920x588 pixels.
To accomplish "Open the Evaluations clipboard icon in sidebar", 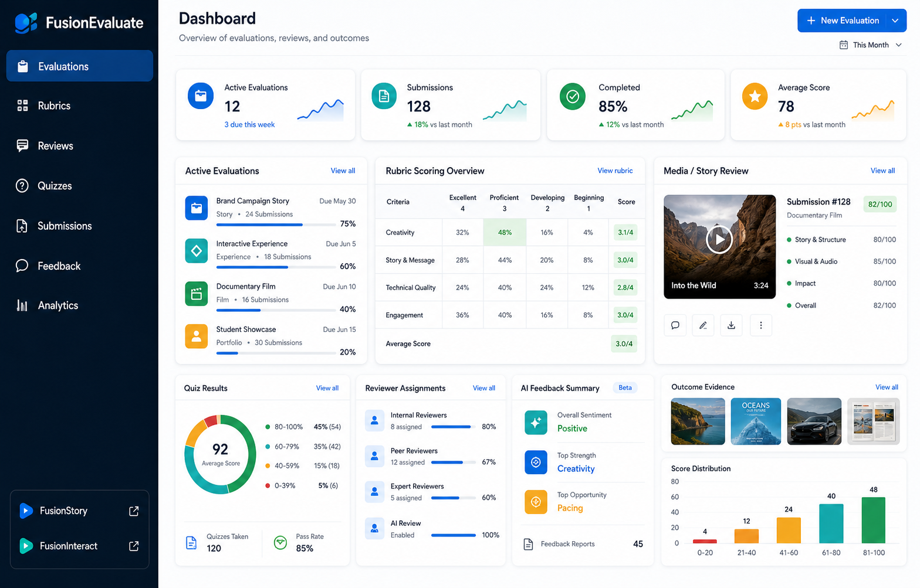I will point(23,66).
